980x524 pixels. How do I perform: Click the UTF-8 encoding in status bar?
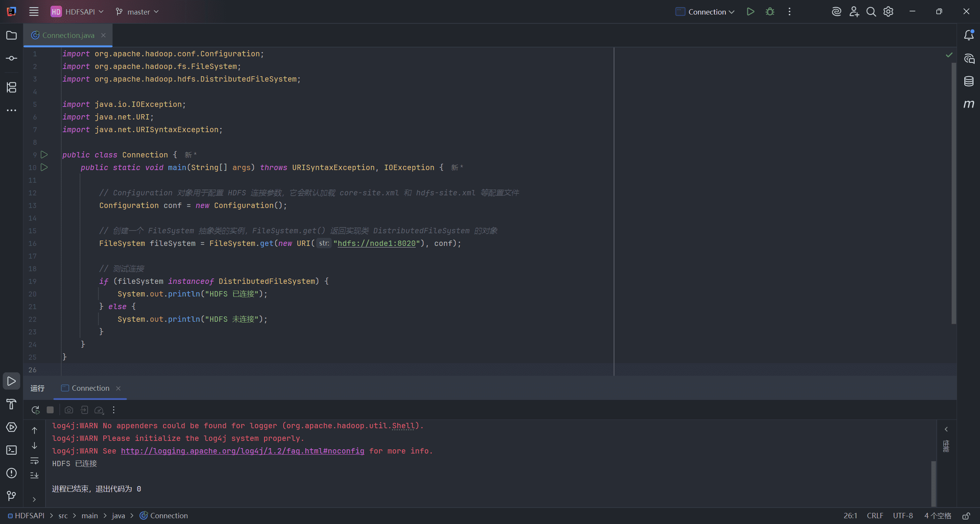(x=903, y=516)
